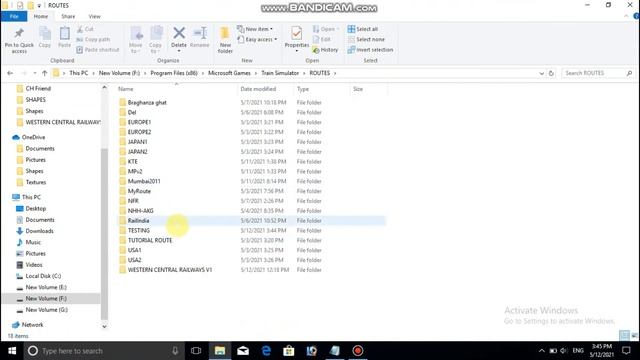Click Train Simulator in address bar
Screen dimensions: 640x360
coord(280,73)
